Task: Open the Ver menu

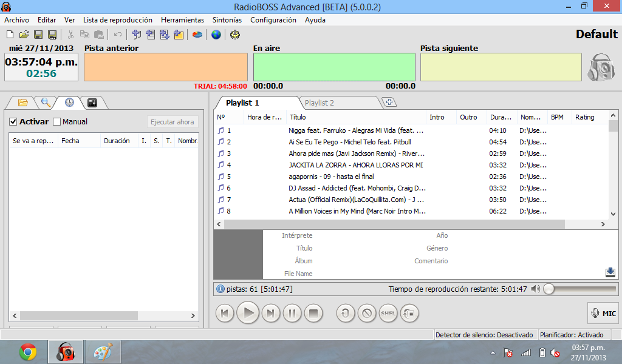Action: (x=69, y=20)
